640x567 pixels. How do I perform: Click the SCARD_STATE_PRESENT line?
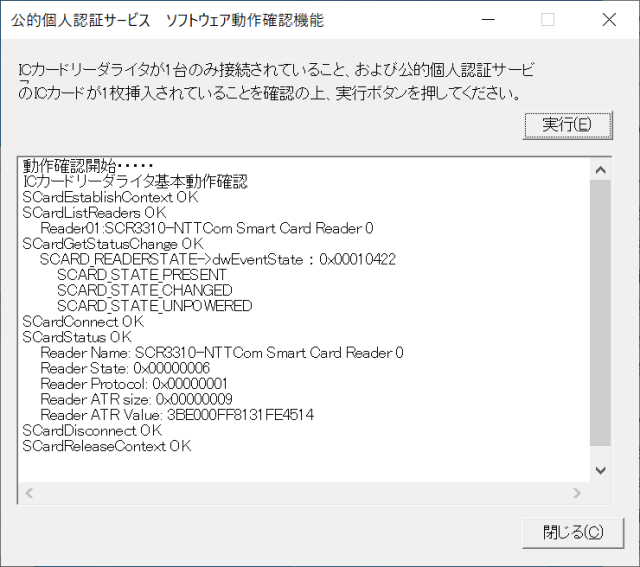click(142, 275)
